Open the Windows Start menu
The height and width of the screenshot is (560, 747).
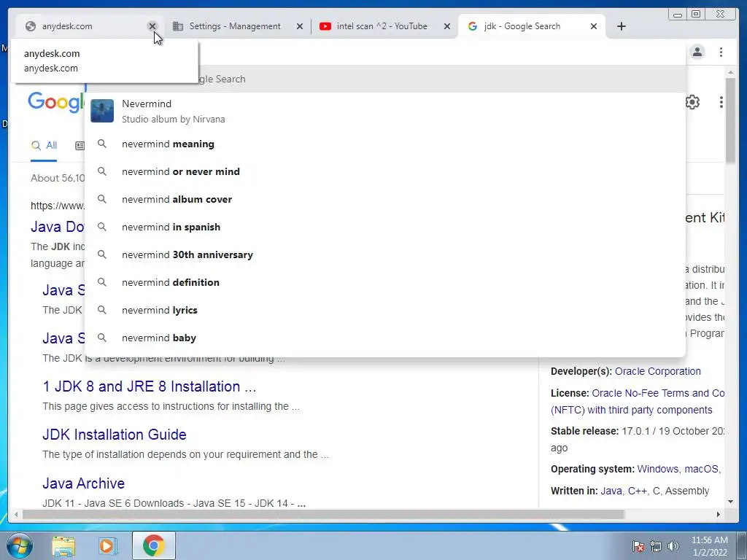point(18,545)
